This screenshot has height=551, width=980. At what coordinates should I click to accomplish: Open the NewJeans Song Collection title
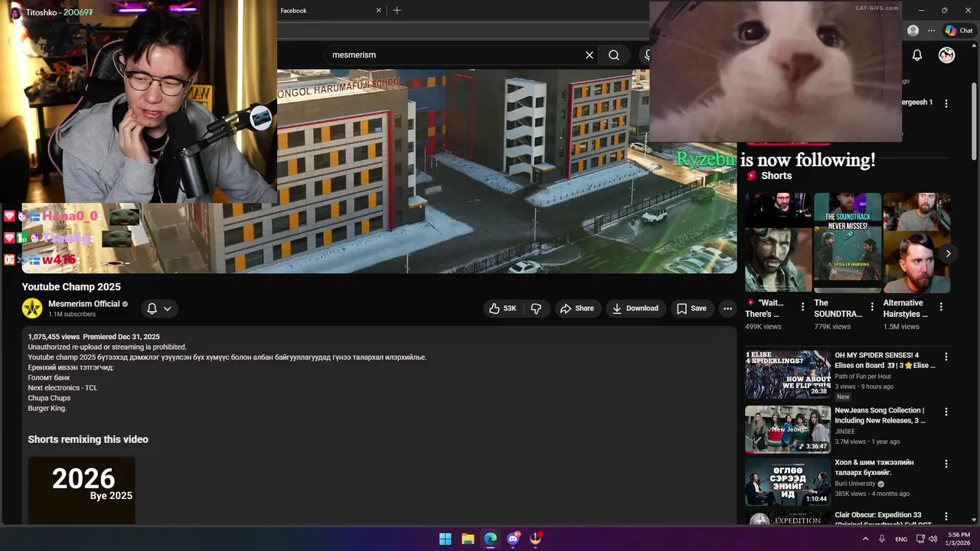(880, 416)
